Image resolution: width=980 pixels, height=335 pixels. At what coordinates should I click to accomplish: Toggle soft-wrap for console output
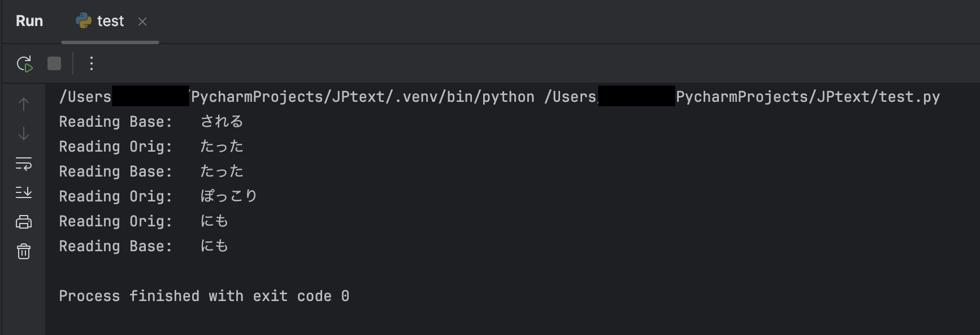click(x=24, y=164)
